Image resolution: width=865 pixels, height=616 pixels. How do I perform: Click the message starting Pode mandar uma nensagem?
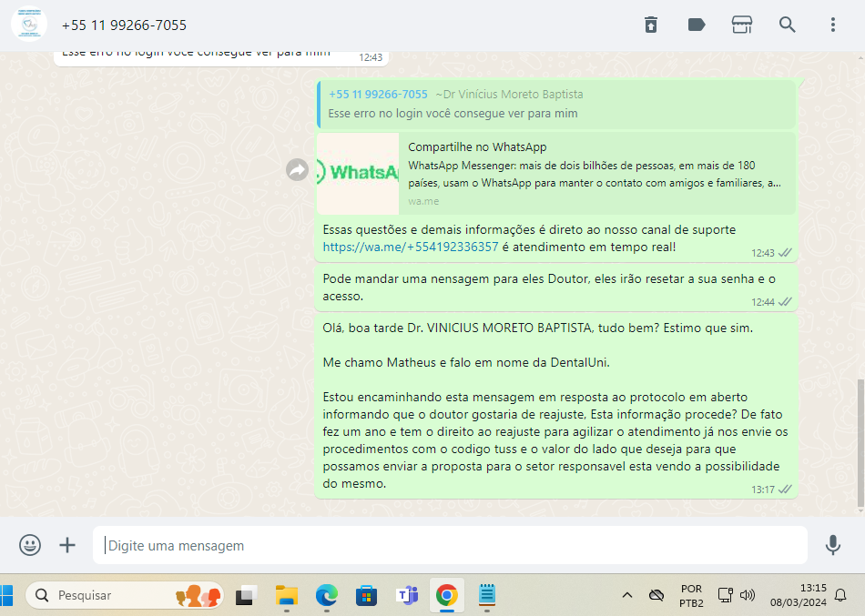(556, 288)
